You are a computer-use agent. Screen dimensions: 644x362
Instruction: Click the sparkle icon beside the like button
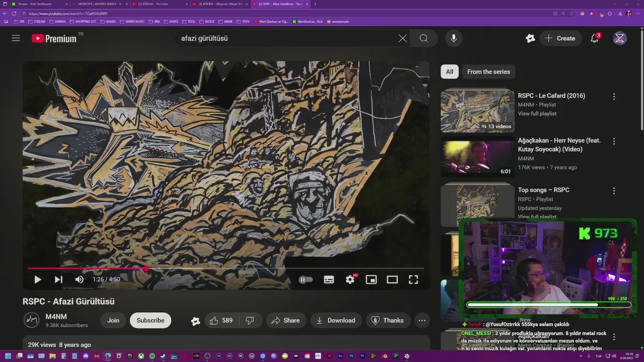click(196, 321)
